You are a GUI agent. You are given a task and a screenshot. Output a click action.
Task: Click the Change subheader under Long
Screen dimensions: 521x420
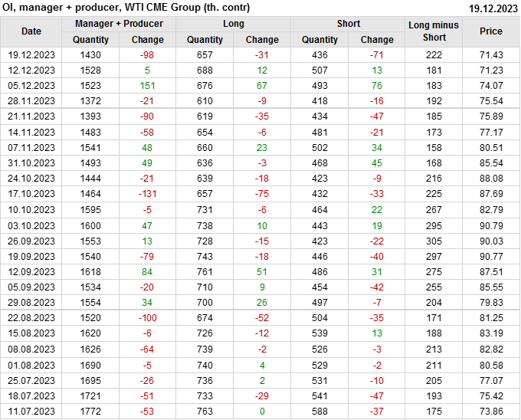tap(262, 40)
